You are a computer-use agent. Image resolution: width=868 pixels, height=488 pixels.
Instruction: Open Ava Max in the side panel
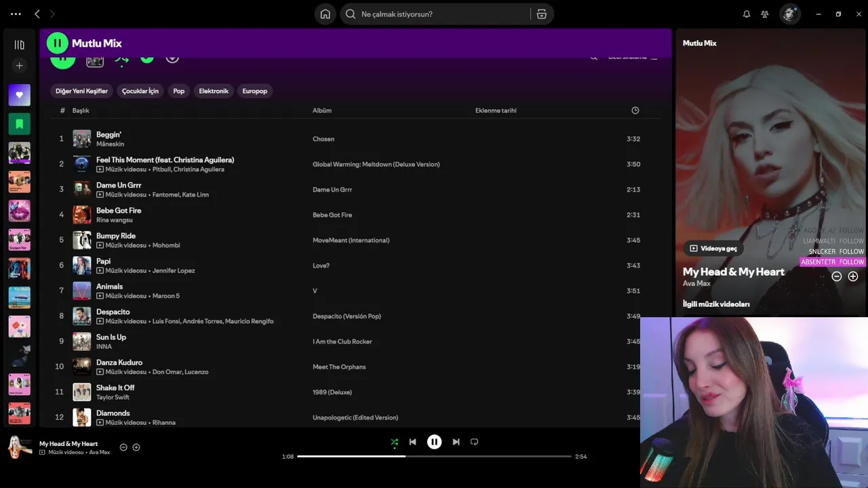coord(696,283)
